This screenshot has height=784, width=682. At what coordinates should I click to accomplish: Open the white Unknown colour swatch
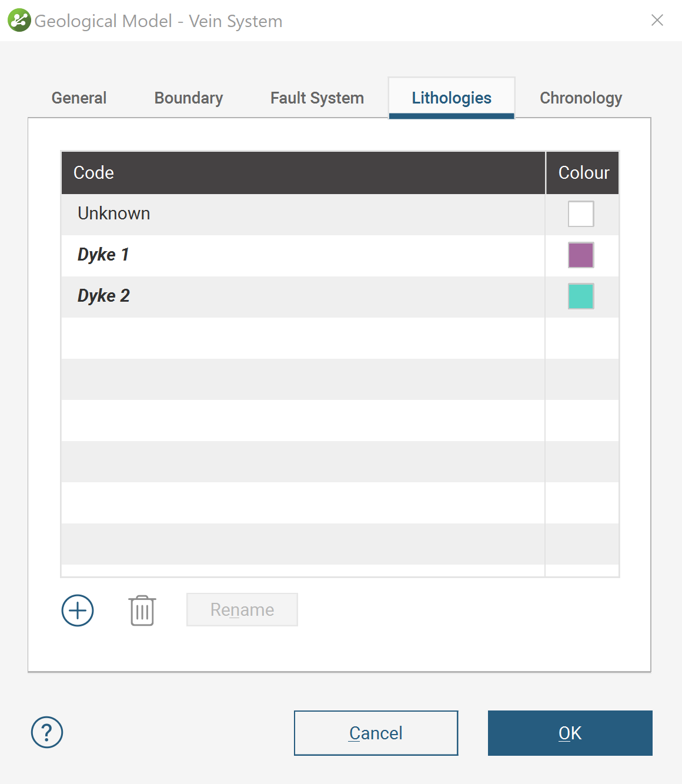tap(581, 214)
